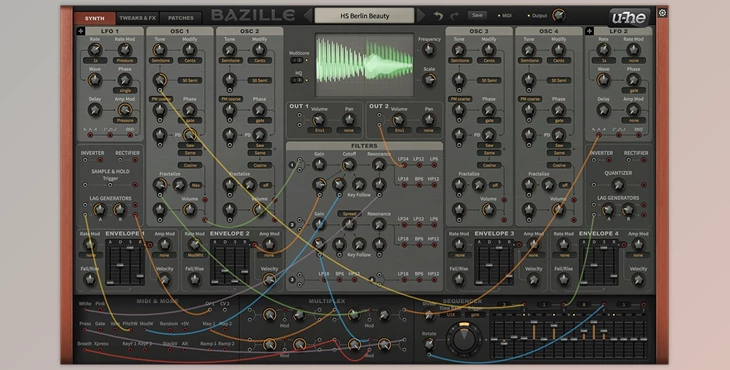Click the PitchW output jack
The height and width of the screenshot is (370, 730).
[130, 330]
